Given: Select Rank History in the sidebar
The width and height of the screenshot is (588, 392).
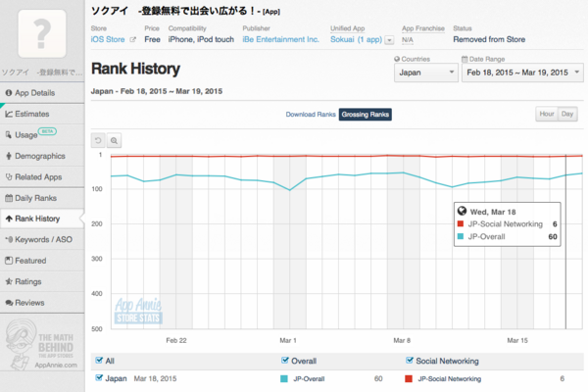Looking at the screenshot, I should tap(42, 219).
